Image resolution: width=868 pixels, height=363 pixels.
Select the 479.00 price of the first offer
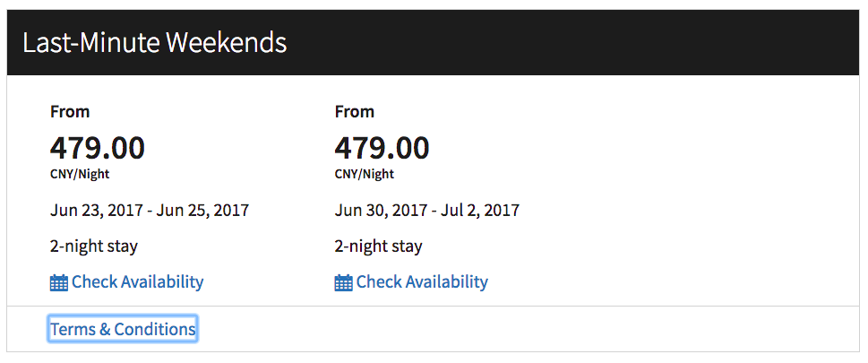98,148
